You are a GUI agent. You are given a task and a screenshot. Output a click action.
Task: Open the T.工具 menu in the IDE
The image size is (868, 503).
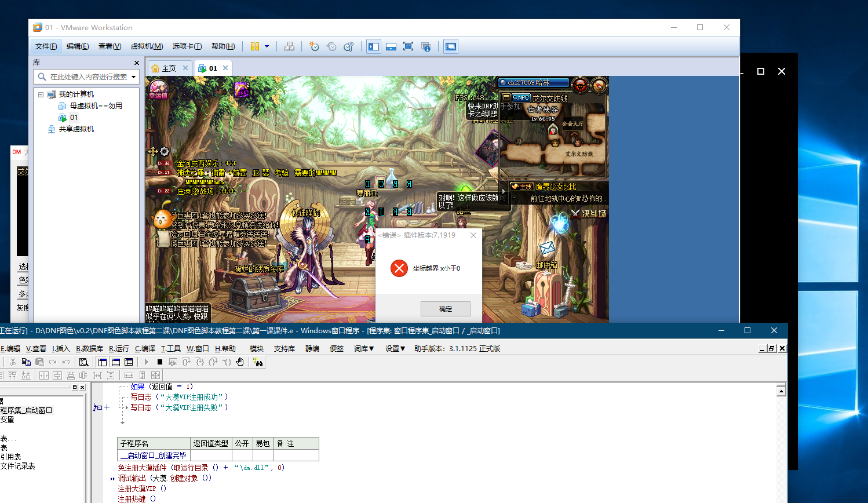coord(170,348)
